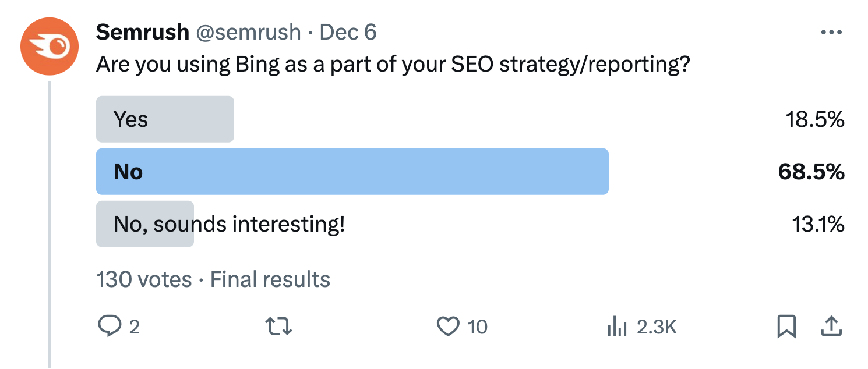The height and width of the screenshot is (369, 868).
Task: Open the more options menu on the tweet
Action: pos(832,33)
